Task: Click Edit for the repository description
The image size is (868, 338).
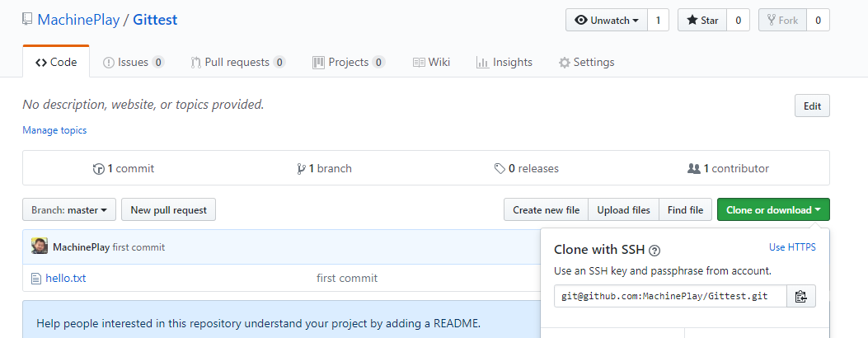Action: tap(812, 106)
